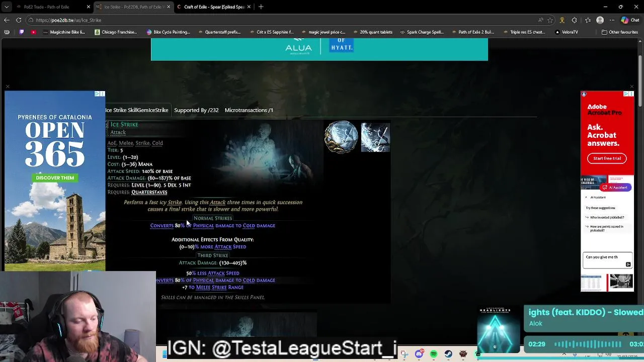The height and width of the screenshot is (362, 644).
Task: Open the Chicago Franchise bookmark
Action: tap(116, 32)
